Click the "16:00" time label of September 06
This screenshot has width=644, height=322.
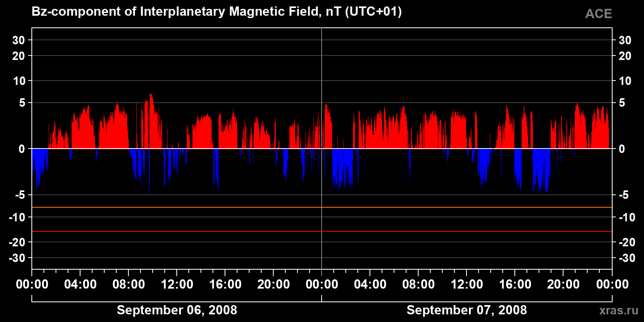pos(225,284)
